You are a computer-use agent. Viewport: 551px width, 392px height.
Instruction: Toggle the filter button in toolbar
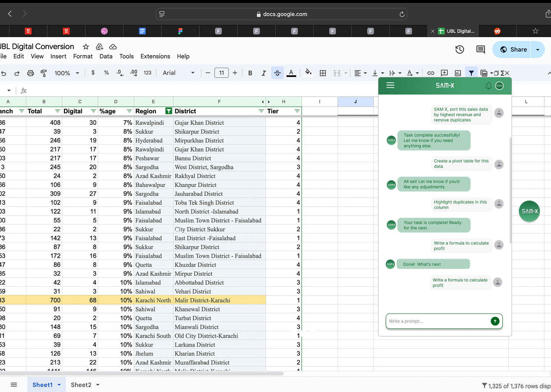click(471, 73)
